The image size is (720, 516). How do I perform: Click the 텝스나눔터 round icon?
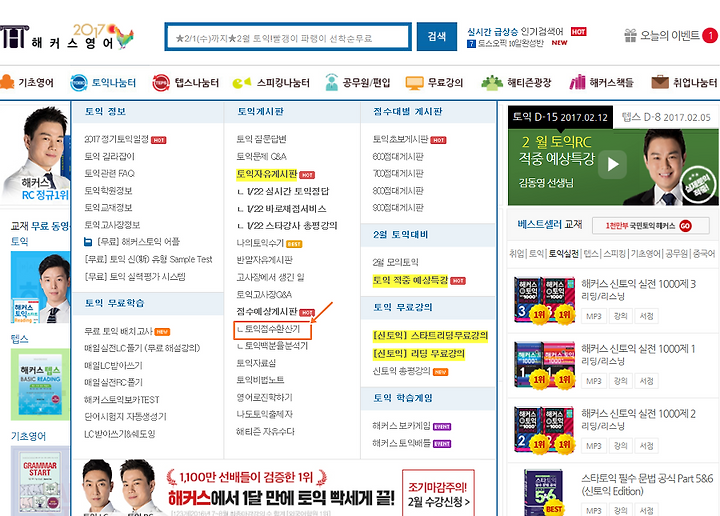pyautogui.click(x=161, y=83)
